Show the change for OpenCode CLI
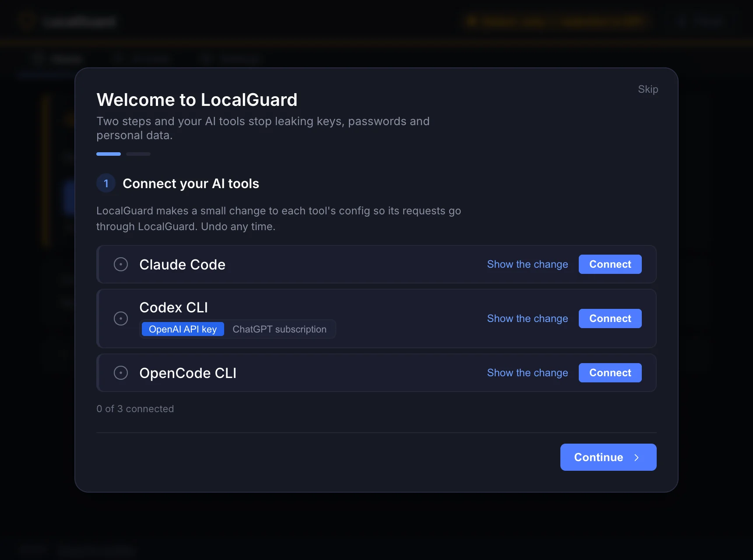Image resolution: width=753 pixels, height=560 pixels. (528, 373)
